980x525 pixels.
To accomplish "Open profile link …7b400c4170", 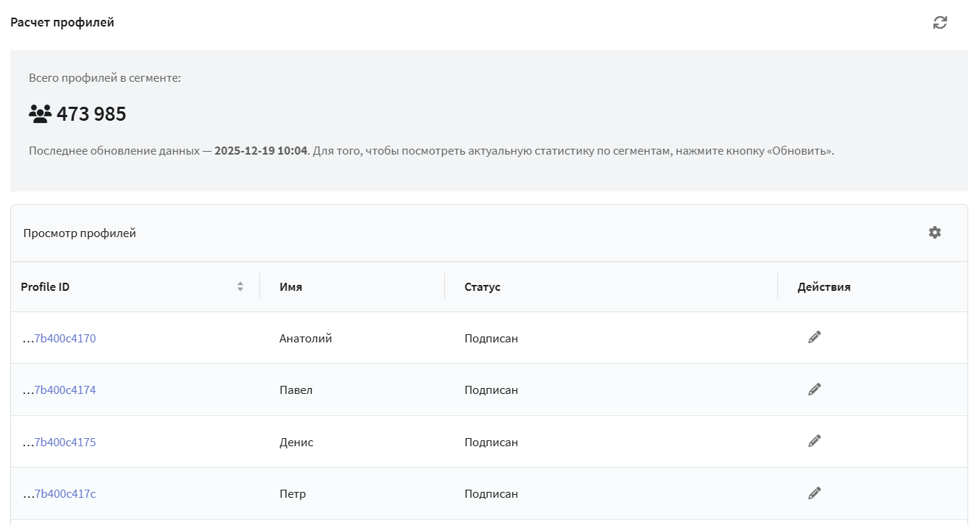I will pyautogui.click(x=59, y=339).
